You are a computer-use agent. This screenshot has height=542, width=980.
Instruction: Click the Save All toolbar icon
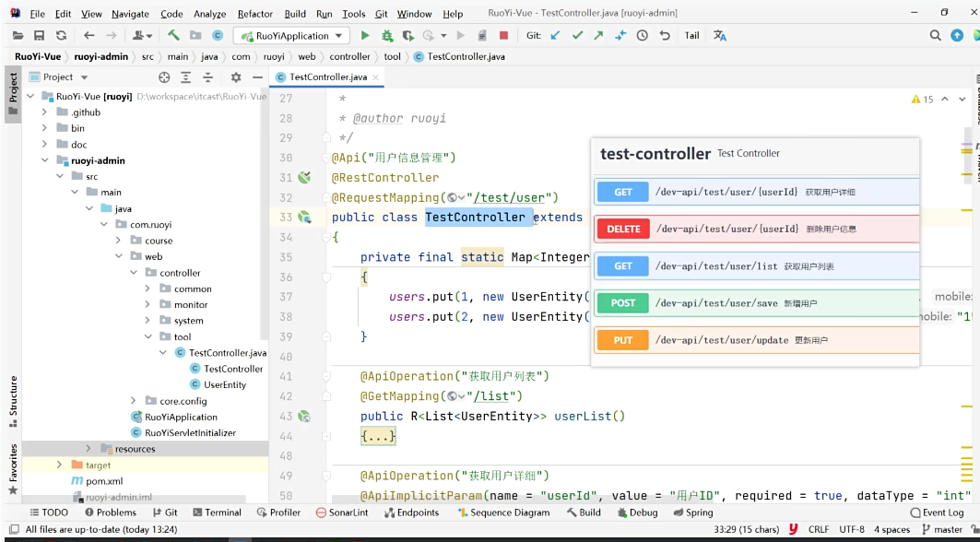(39, 36)
